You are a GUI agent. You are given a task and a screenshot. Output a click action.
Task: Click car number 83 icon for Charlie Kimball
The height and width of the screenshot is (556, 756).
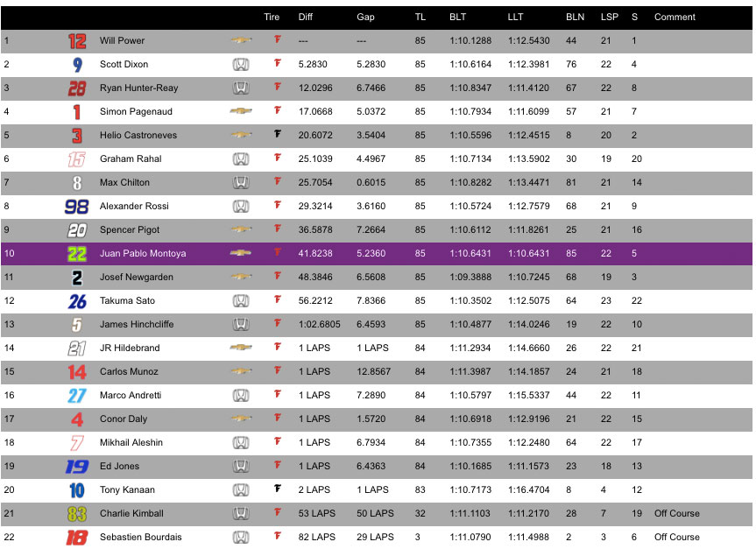click(x=77, y=514)
